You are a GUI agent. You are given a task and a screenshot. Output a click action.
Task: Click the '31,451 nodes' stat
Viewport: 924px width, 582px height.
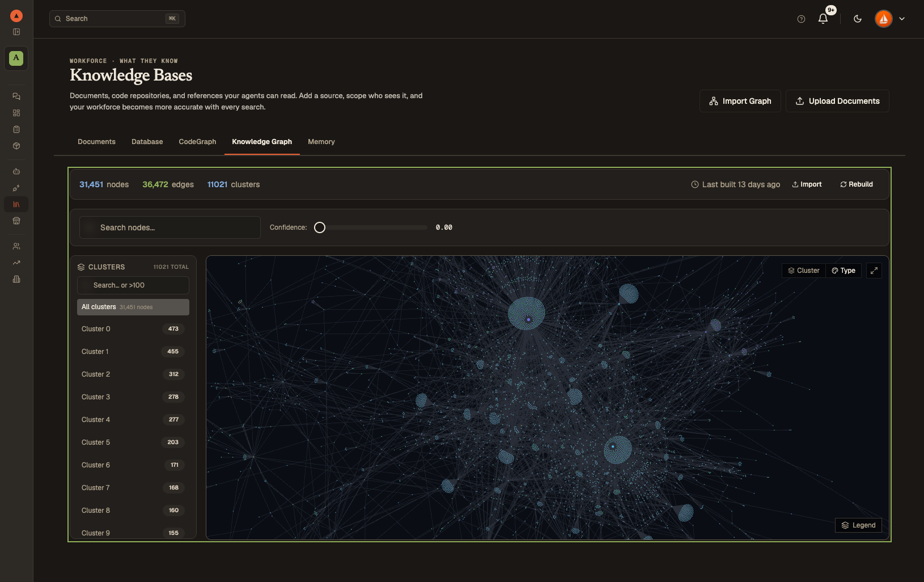click(x=104, y=184)
